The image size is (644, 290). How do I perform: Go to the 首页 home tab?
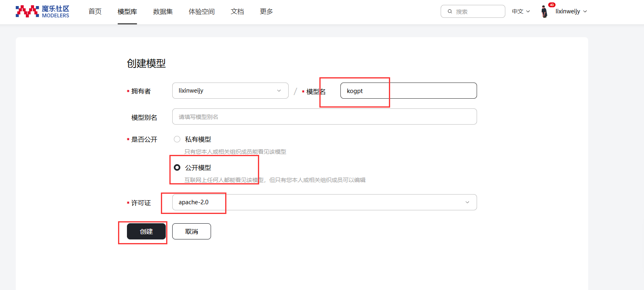coord(95,11)
